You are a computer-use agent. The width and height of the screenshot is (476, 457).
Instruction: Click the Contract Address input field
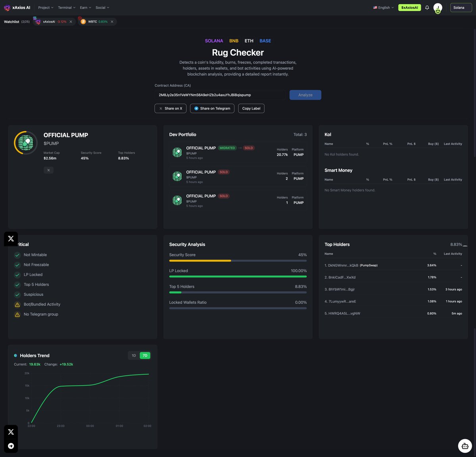coord(220,95)
